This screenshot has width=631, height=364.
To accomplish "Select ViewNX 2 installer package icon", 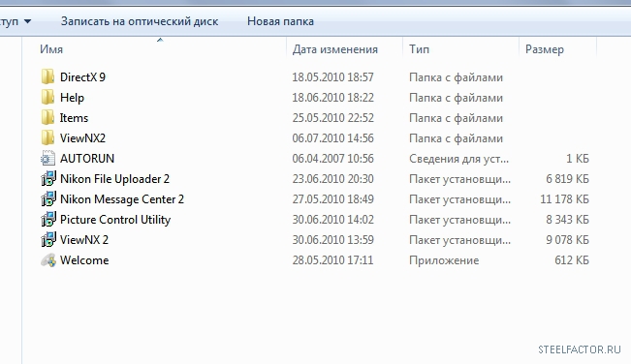I will tap(48, 239).
